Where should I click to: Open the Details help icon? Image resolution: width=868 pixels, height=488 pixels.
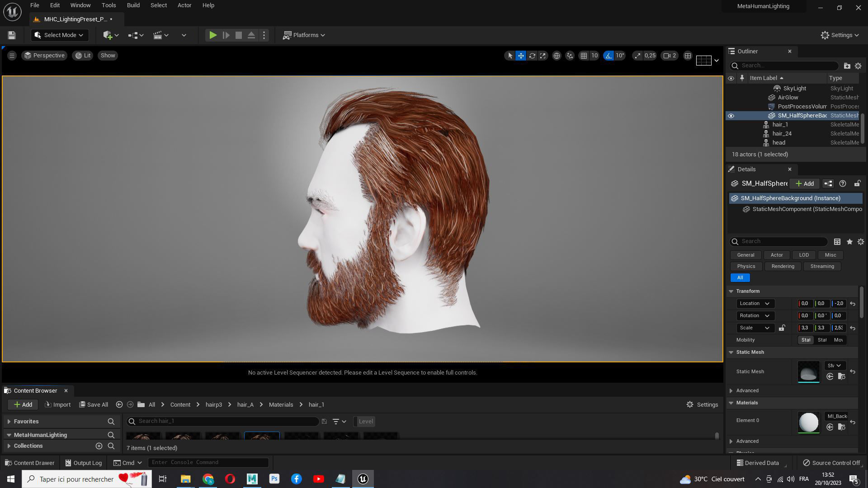[x=843, y=183]
